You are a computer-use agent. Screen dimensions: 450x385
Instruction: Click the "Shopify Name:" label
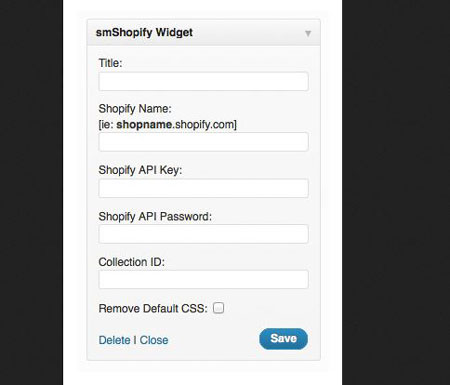135,109
